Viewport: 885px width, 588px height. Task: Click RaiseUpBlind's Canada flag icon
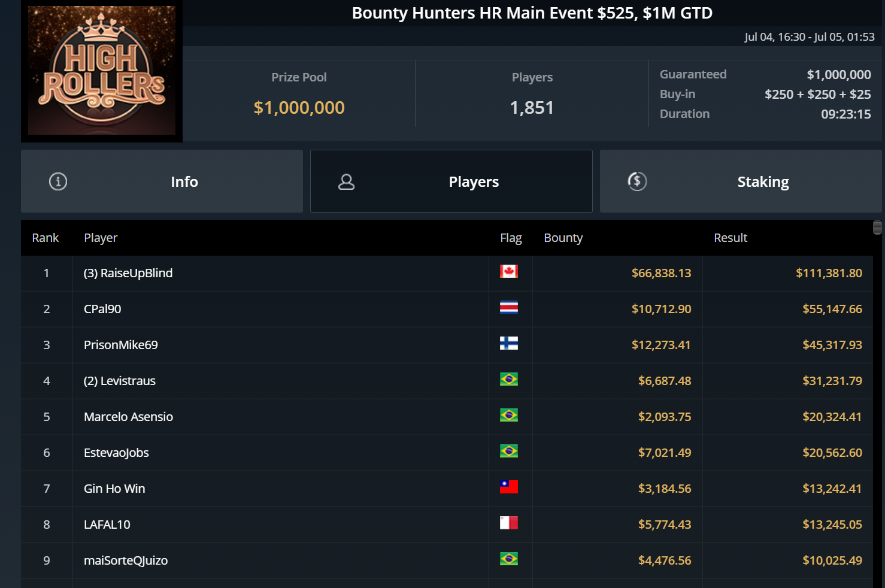tap(509, 272)
